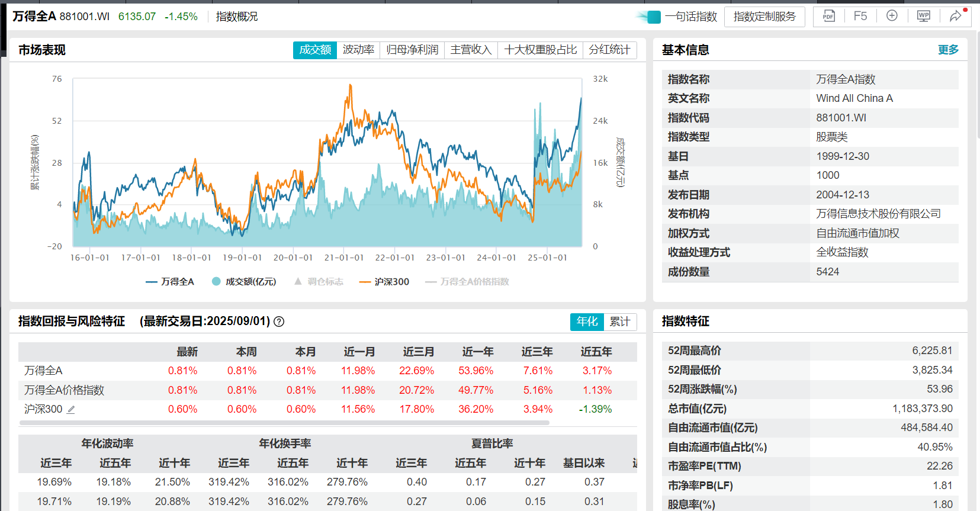Click the English name Wind All China A

[x=854, y=98]
